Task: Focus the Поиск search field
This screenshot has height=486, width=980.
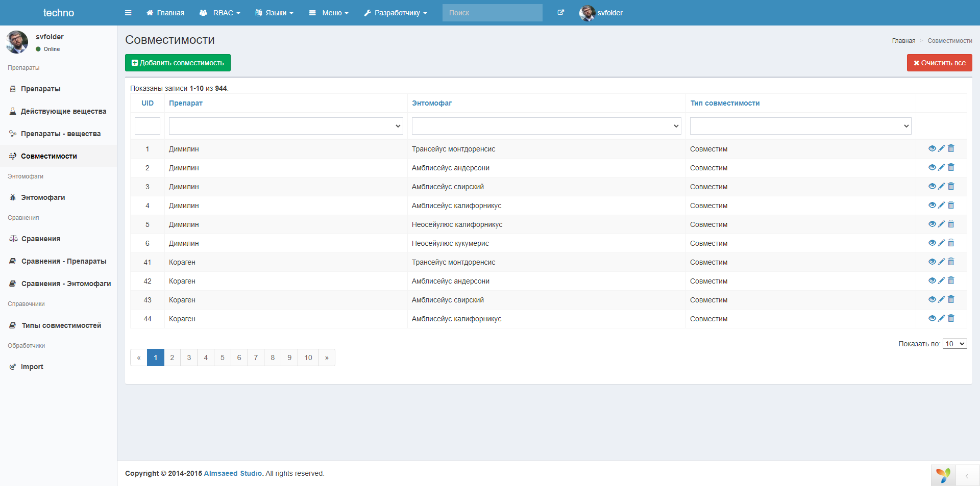Action: pos(492,13)
